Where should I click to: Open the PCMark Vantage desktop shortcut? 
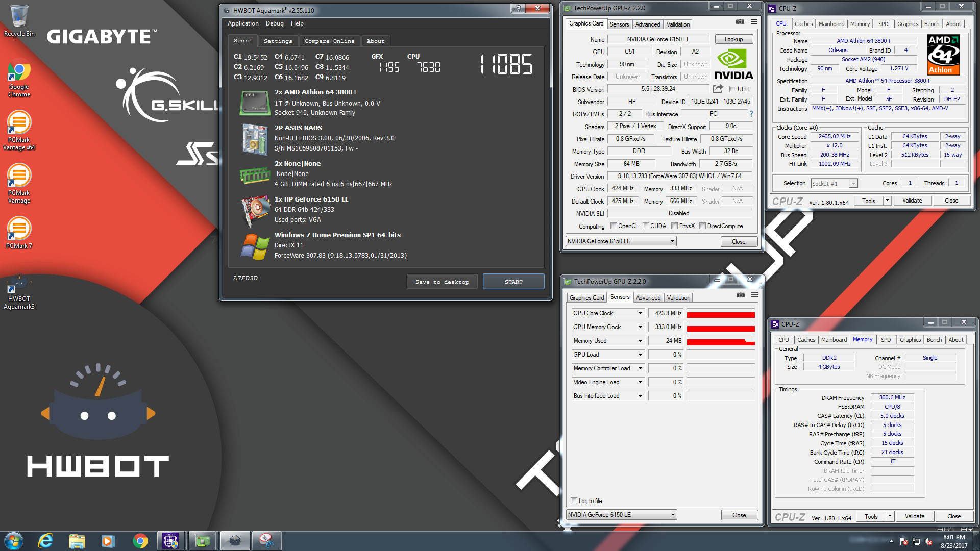coord(19,184)
